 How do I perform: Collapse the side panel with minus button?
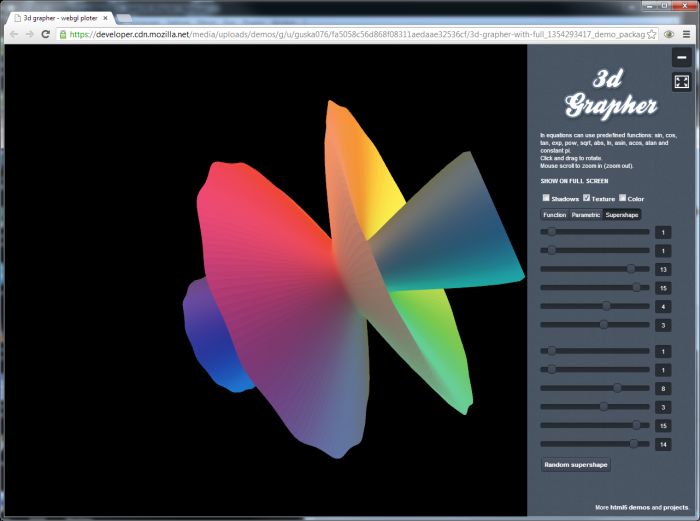[681, 59]
